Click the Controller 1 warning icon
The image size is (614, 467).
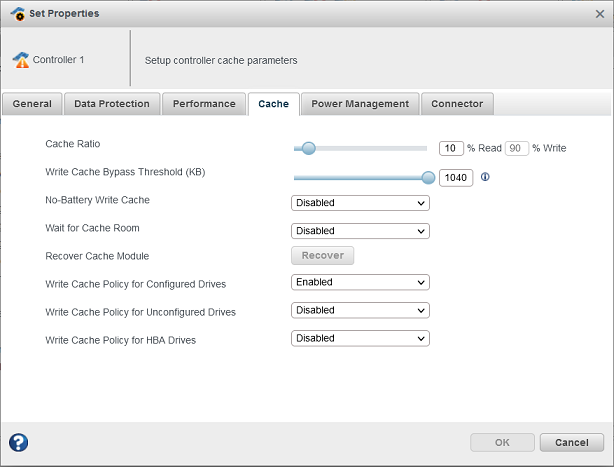pyautogui.click(x=21, y=60)
